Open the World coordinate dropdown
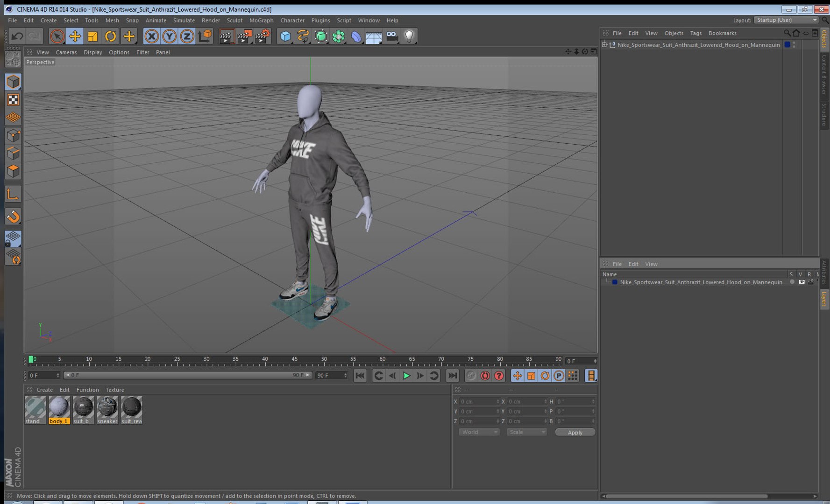Screen dimensions: 830x504 pyautogui.click(x=479, y=432)
